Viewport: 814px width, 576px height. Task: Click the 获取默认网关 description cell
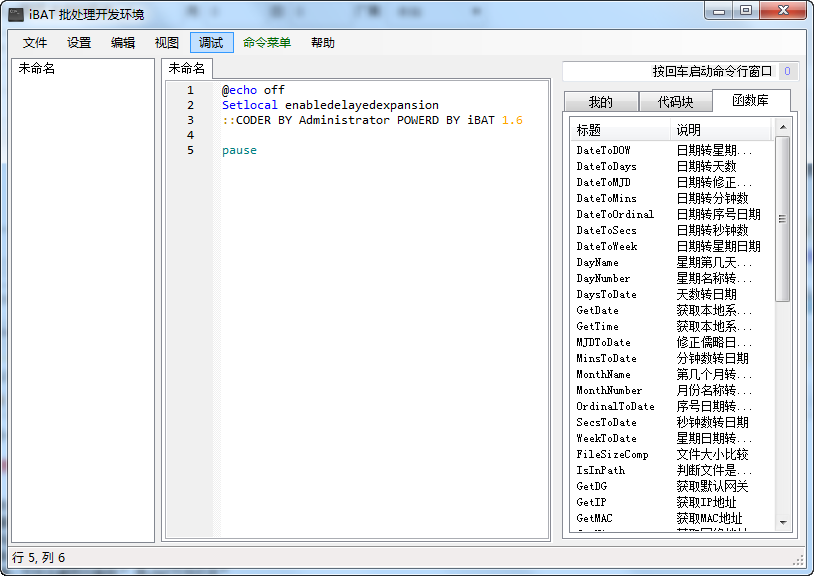[x=712, y=487]
